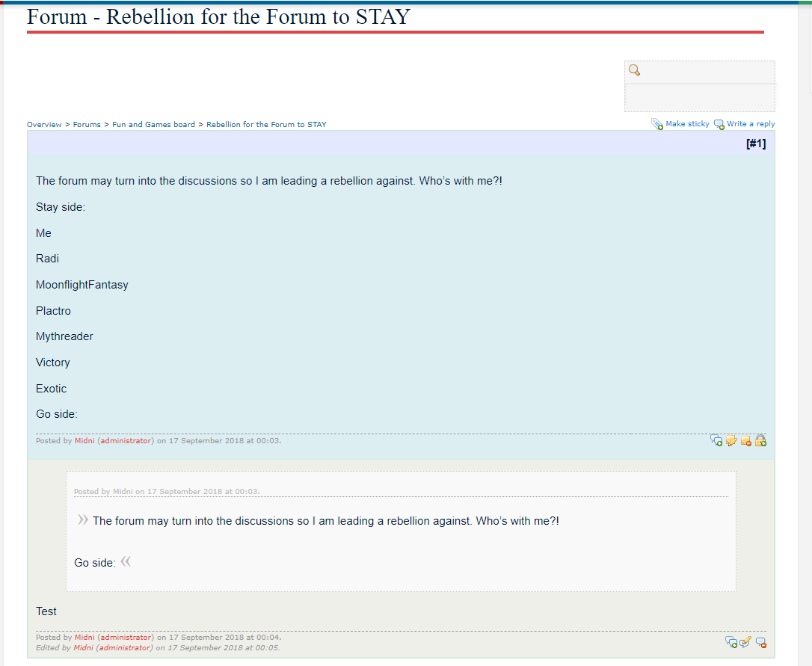Open the Make sticky text link
This screenshot has height=666, width=812.
pos(687,124)
